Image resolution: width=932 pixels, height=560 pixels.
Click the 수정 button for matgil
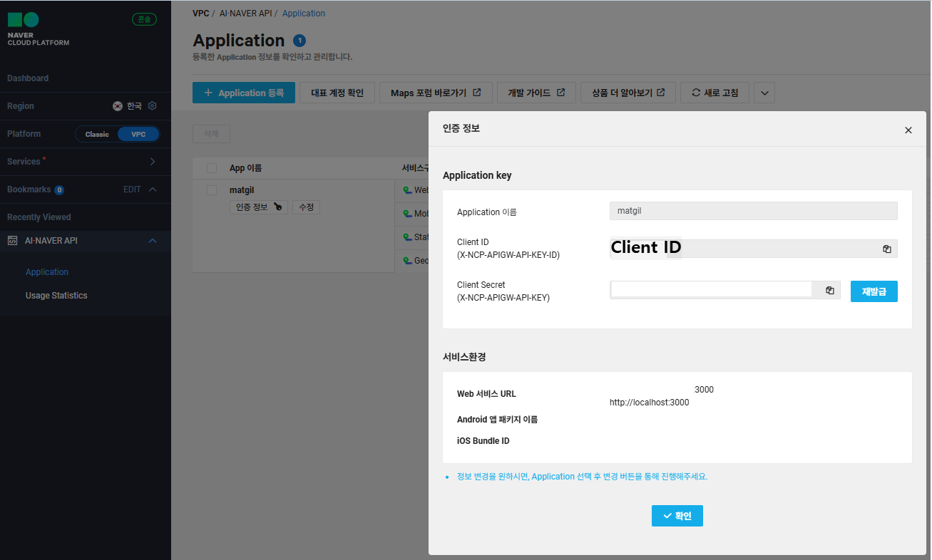306,207
